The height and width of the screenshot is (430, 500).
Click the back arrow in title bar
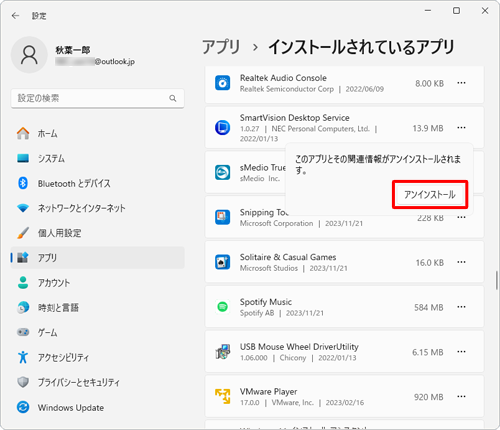(15, 16)
